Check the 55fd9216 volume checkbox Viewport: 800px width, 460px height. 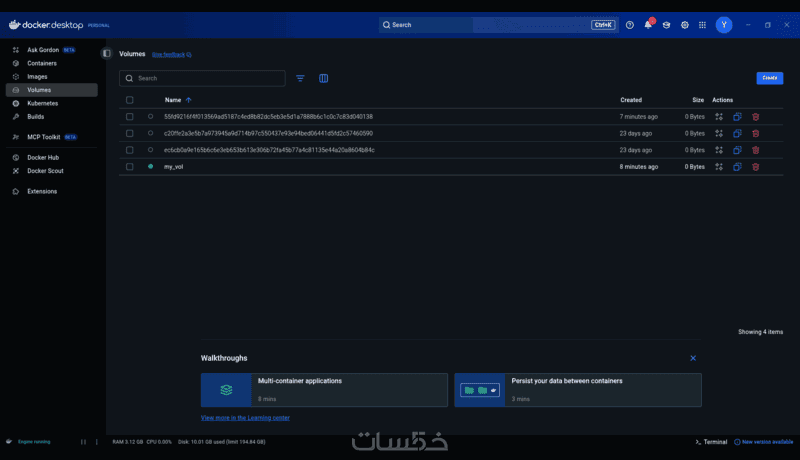(130, 116)
